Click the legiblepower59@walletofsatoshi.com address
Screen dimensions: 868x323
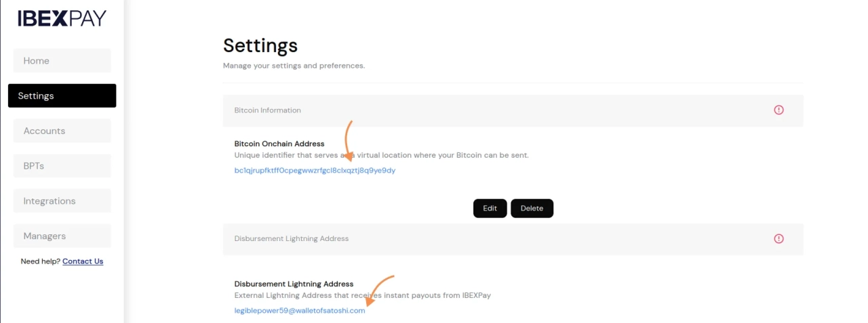(299, 311)
